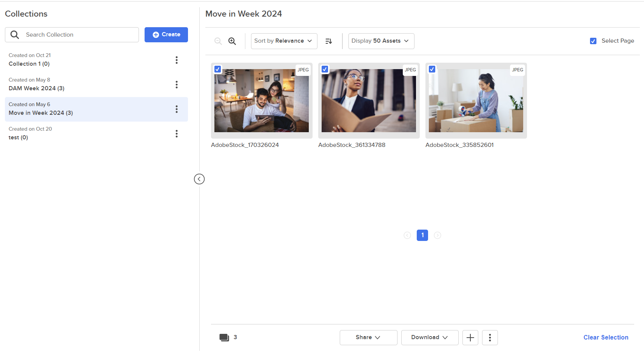This screenshot has width=644, height=355.
Task: Open the businesswoman with folder thumbnail
Action: point(369,100)
